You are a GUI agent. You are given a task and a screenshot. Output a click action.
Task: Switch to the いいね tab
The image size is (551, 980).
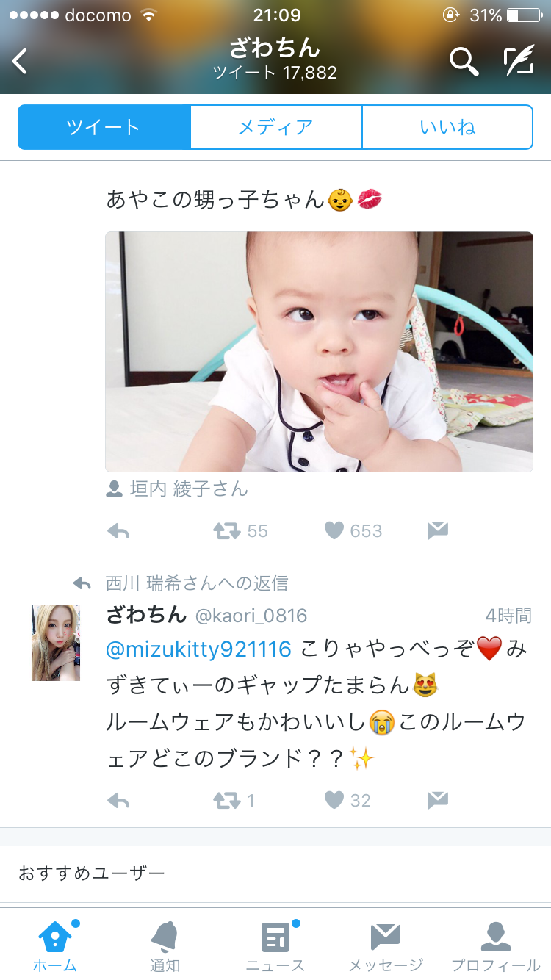point(447,127)
